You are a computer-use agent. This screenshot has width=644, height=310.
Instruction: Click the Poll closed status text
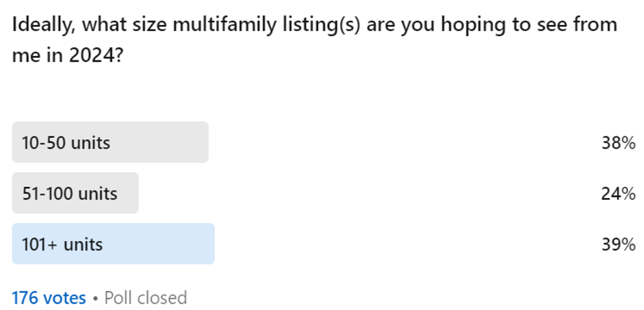pyautogui.click(x=145, y=297)
